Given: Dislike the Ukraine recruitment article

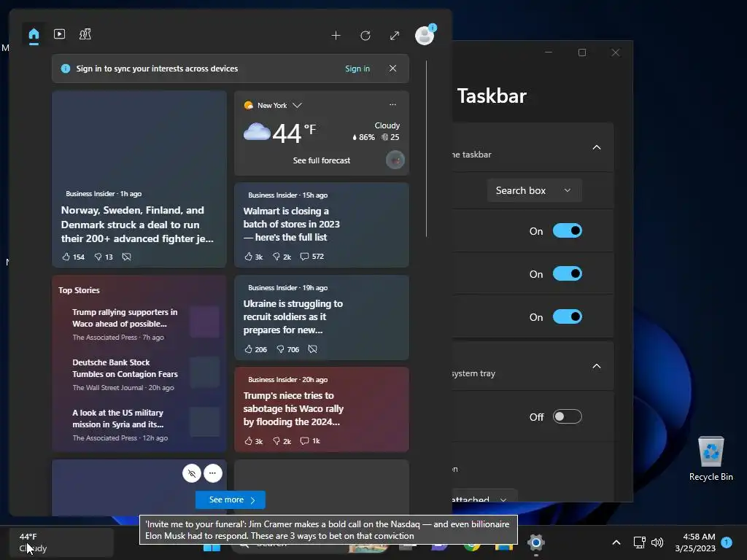Looking at the screenshot, I should click(x=287, y=349).
